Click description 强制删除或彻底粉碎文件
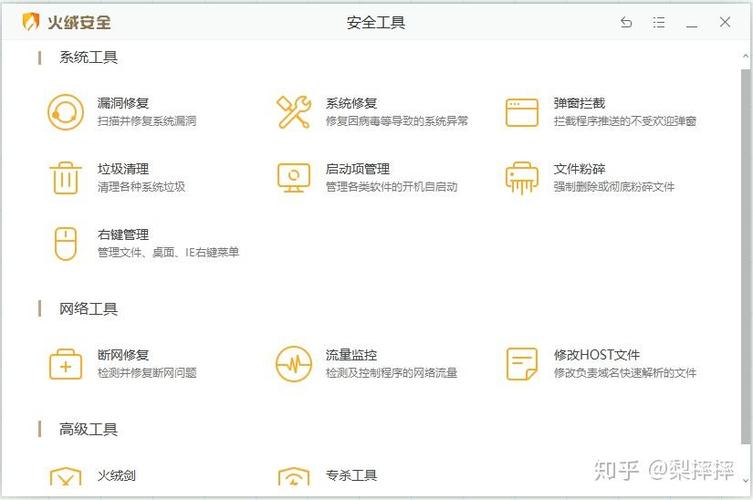753x500 pixels. tap(614, 186)
